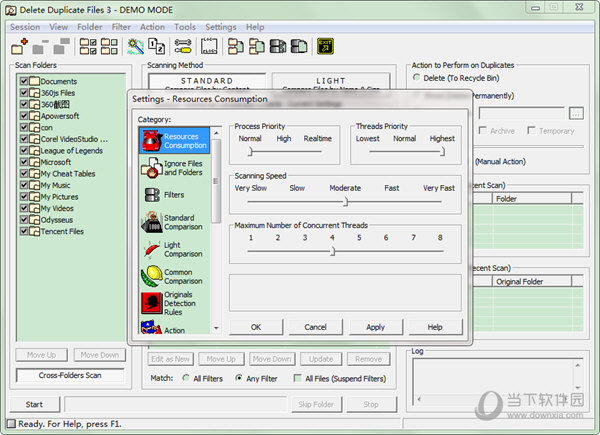Viewport: 600px width, 435px height.
Task: Select Light Comparison category
Action: 174,249
